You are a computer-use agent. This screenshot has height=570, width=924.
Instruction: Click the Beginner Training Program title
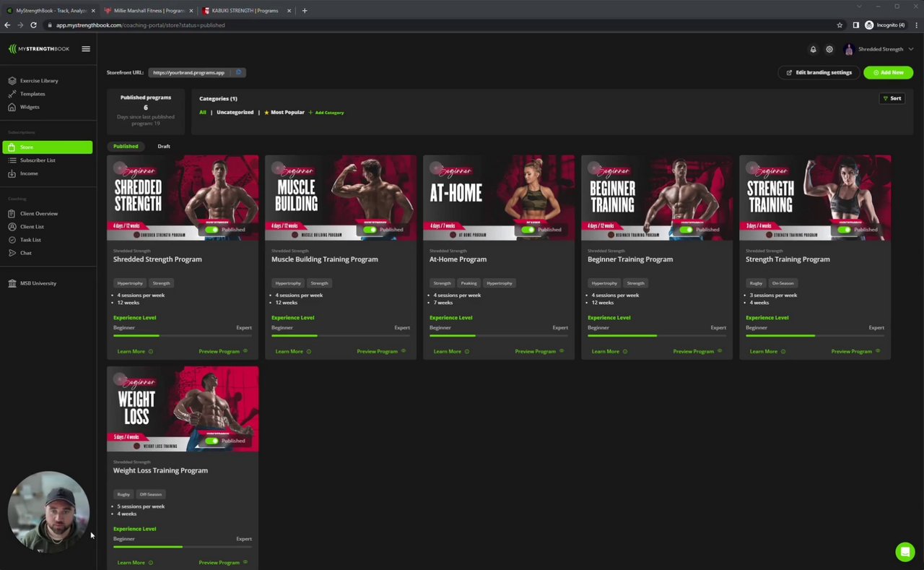630,259
